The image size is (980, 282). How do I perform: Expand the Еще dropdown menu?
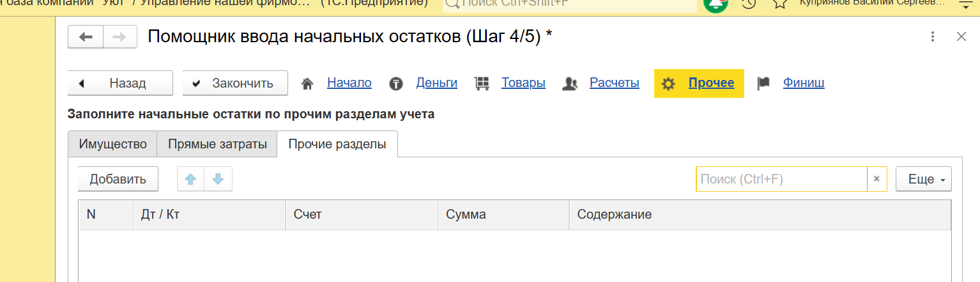click(x=923, y=180)
